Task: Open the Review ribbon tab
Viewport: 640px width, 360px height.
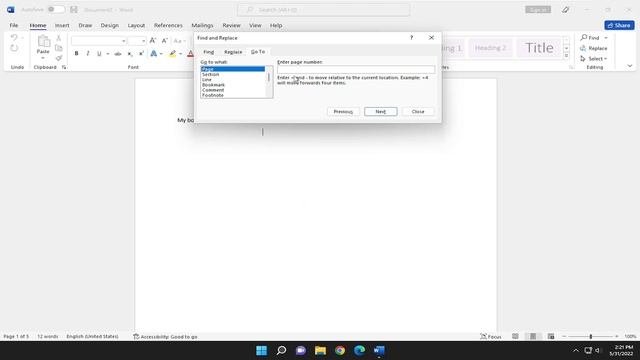Action: click(x=231, y=25)
